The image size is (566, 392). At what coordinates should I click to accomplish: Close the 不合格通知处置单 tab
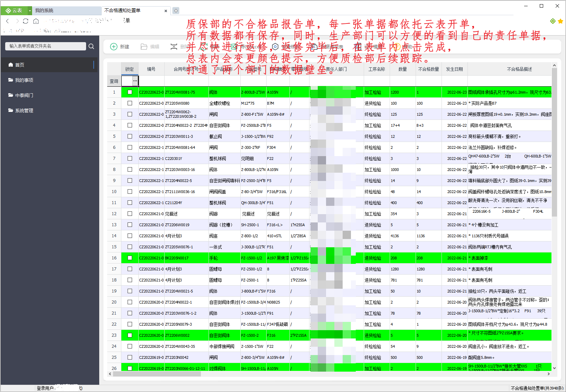[166, 11]
